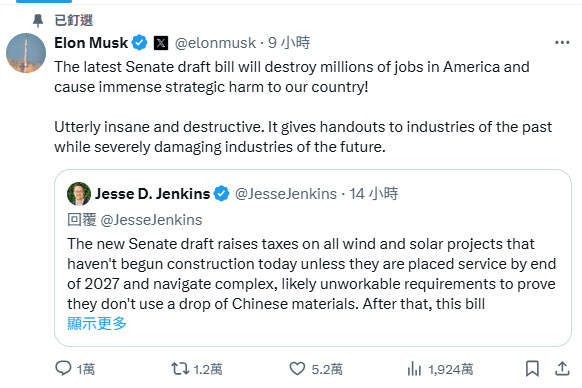Click the 回覆 @JesseJenkins reply mention
Image resolution: width=582 pixels, height=388 pixels.
151,220
